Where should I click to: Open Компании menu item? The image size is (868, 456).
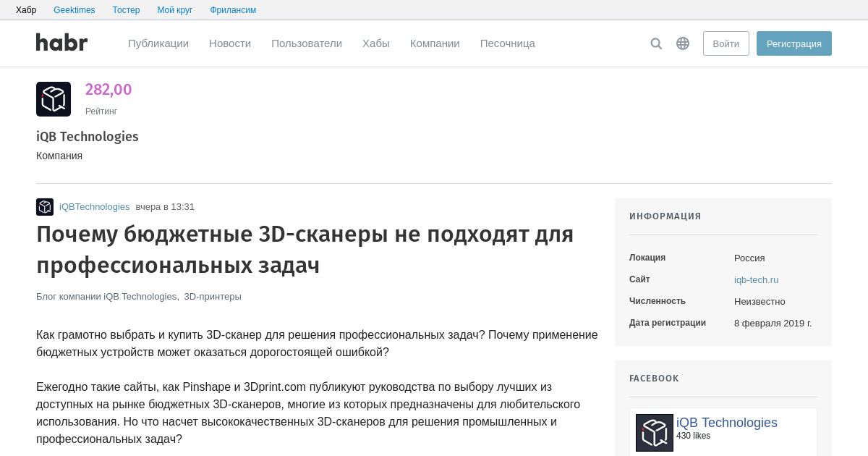(435, 43)
